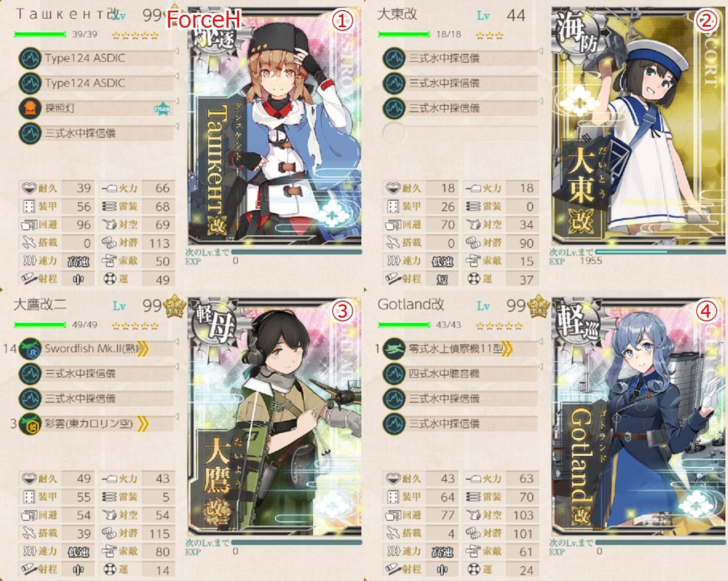Click Daitou's EXP progress bar

(660, 251)
